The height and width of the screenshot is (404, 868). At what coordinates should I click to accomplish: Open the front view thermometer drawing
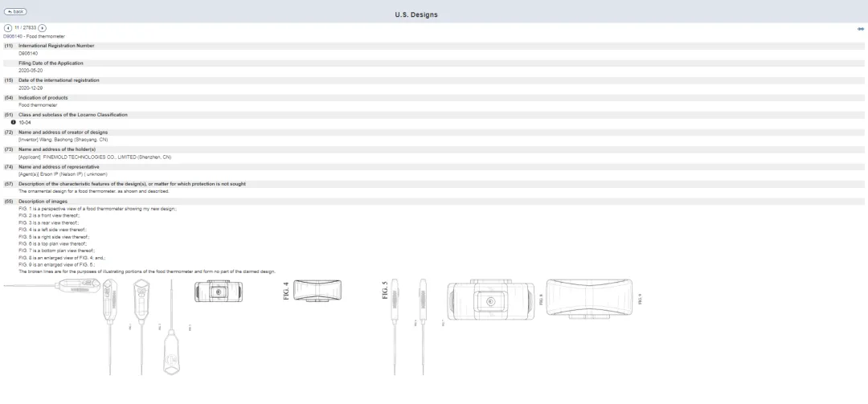[110, 327]
